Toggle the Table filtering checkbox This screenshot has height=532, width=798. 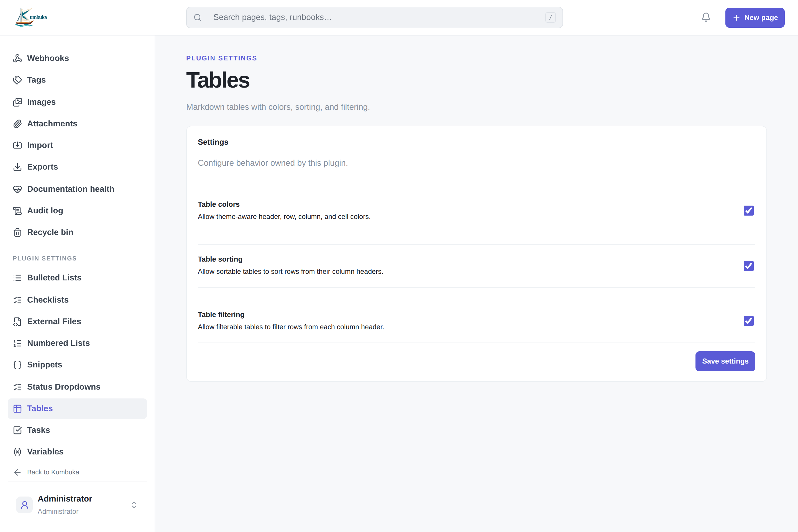(x=748, y=321)
